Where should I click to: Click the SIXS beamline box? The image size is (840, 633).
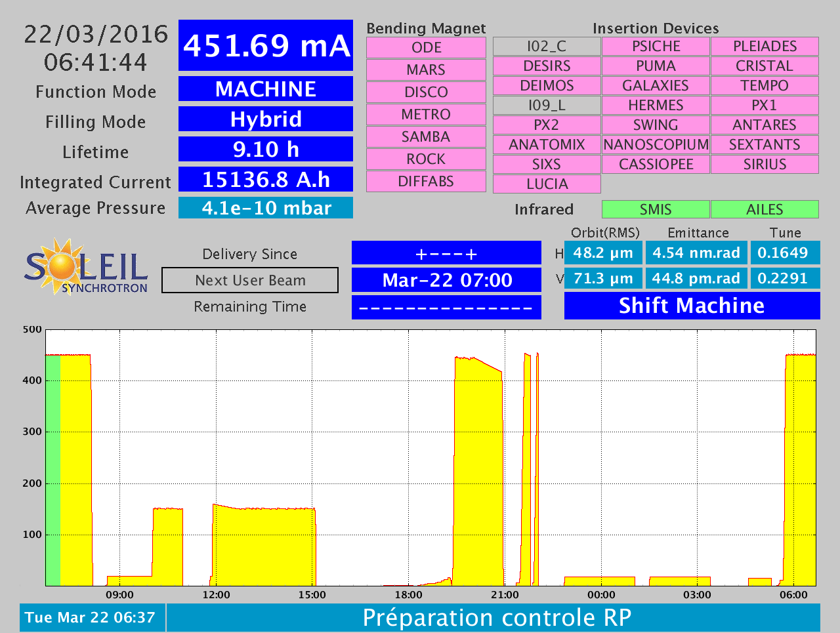(x=547, y=165)
